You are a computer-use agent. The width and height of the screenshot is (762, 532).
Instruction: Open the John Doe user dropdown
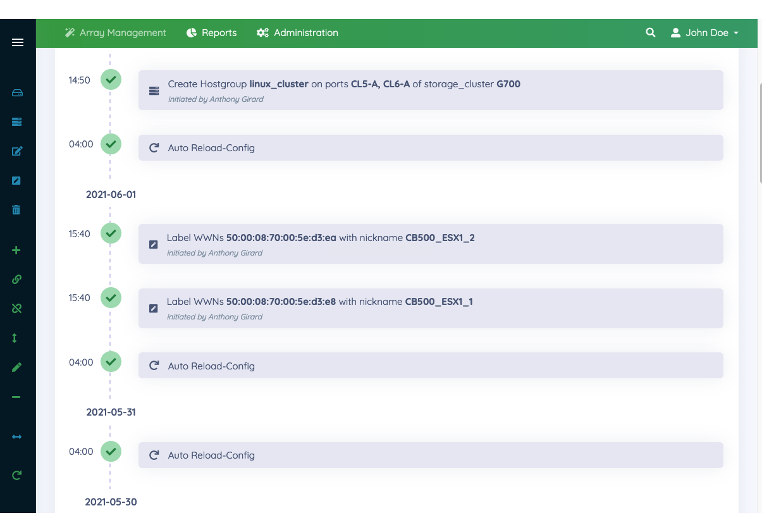(704, 33)
